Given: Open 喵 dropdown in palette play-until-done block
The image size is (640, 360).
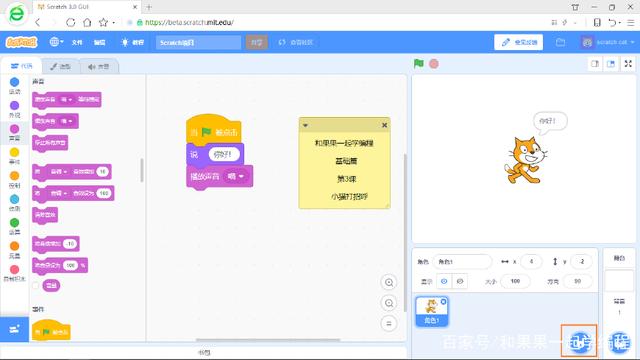Looking at the screenshot, I should 67,99.
